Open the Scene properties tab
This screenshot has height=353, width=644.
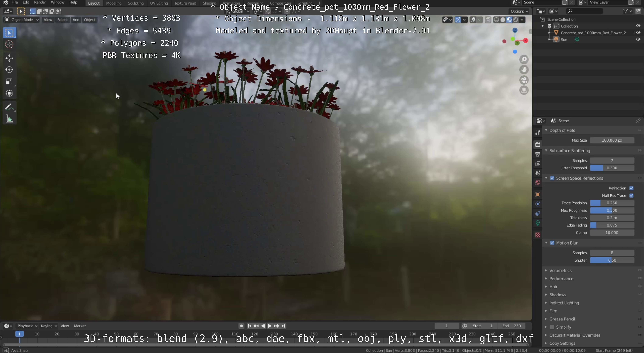click(538, 173)
